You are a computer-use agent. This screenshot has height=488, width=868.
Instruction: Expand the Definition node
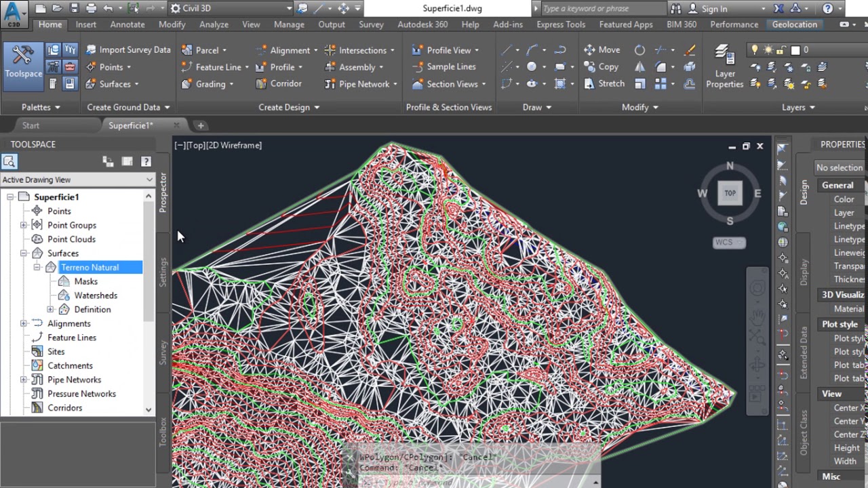click(50, 310)
